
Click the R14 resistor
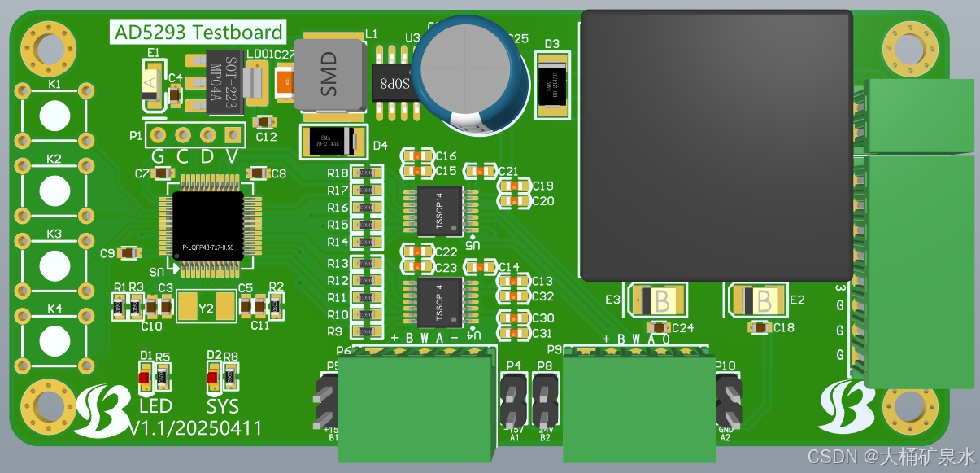click(367, 242)
